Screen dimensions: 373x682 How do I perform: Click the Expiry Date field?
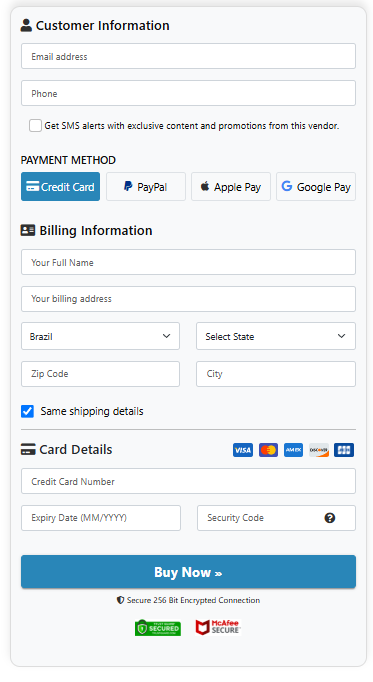coord(101,518)
